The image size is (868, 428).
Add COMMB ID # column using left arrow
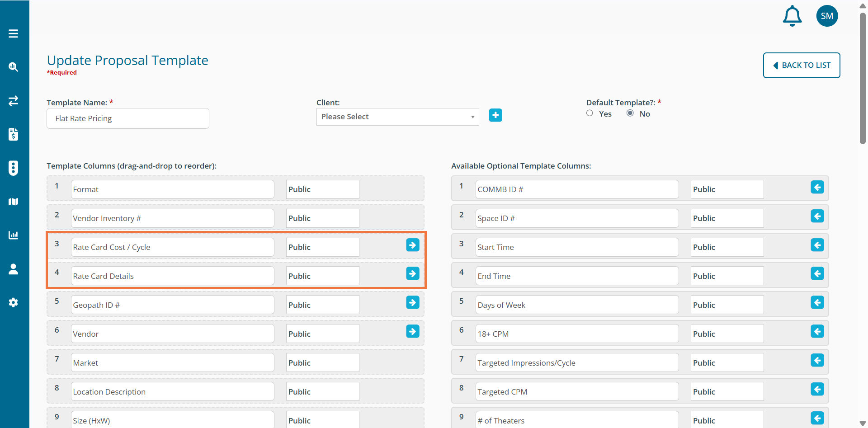(817, 187)
